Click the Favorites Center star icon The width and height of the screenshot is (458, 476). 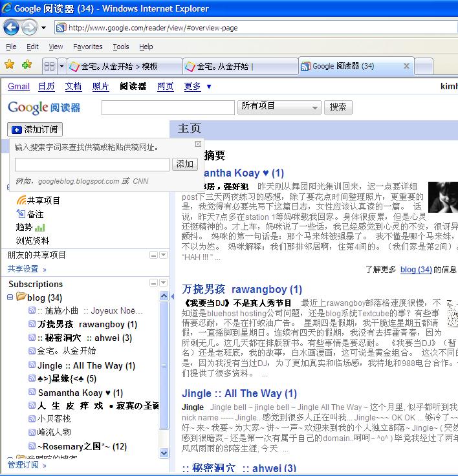tap(10, 65)
